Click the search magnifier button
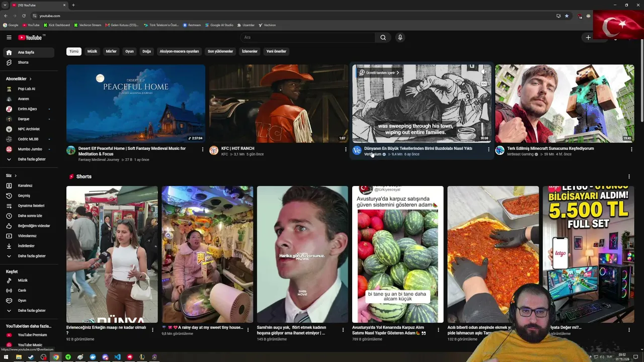 (383, 37)
